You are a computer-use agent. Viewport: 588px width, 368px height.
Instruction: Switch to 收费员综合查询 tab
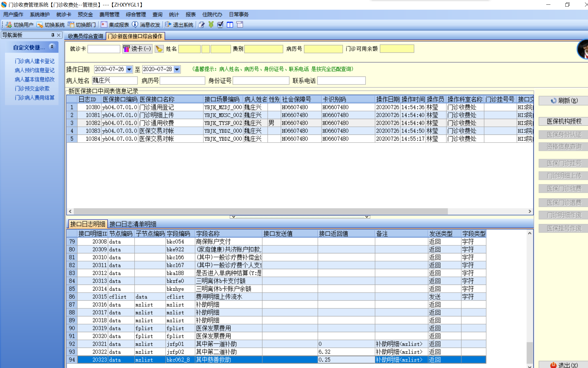[x=85, y=36]
